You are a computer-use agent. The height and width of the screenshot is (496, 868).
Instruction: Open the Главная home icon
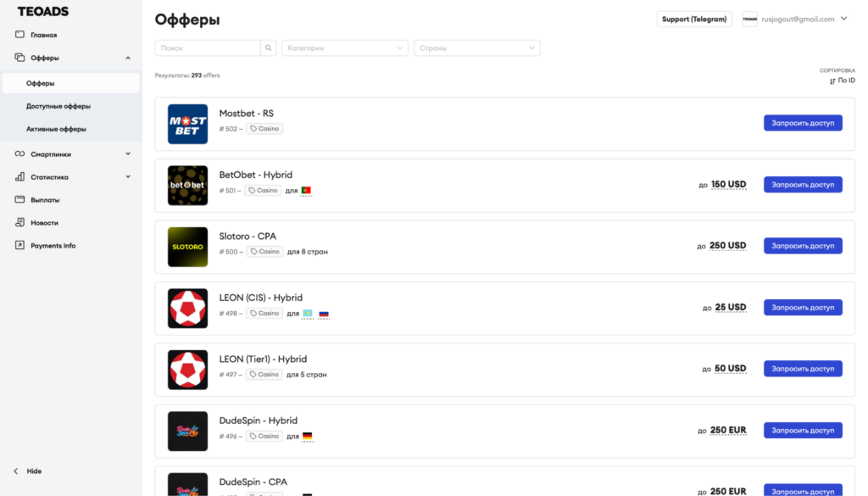[x=20, y=34]
